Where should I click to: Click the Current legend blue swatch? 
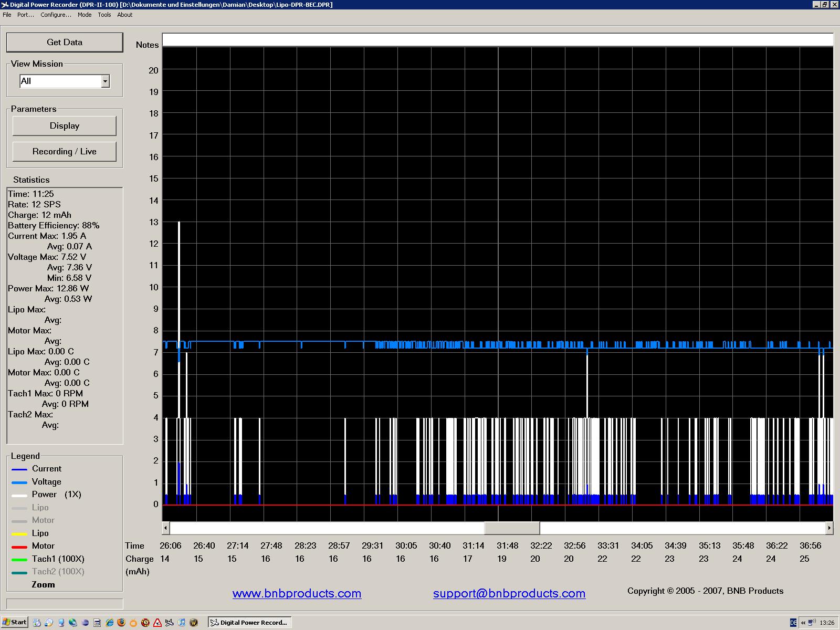[19, 469]
